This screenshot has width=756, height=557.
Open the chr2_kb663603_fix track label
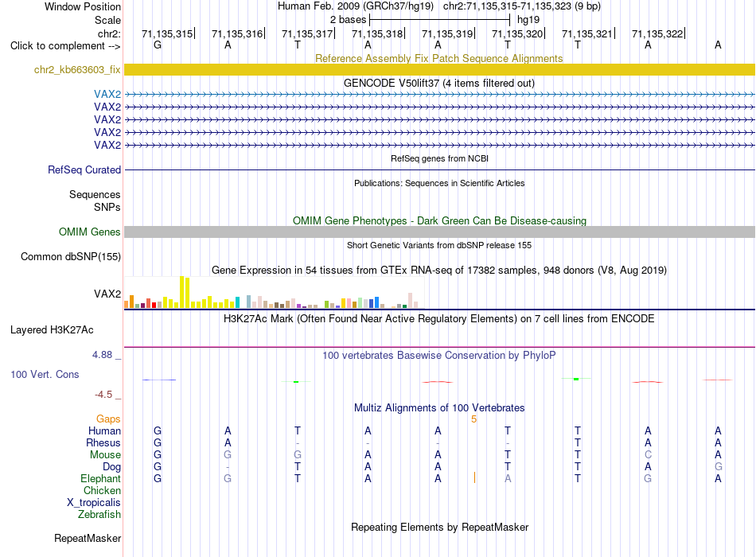[x=77, y=69]
